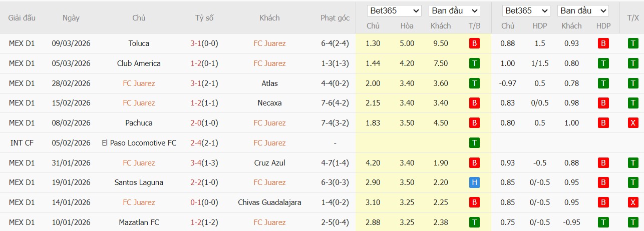Open the FC Juarez link in Toluca row
Viewport: 644px width, 231px height.
point(269,43)
